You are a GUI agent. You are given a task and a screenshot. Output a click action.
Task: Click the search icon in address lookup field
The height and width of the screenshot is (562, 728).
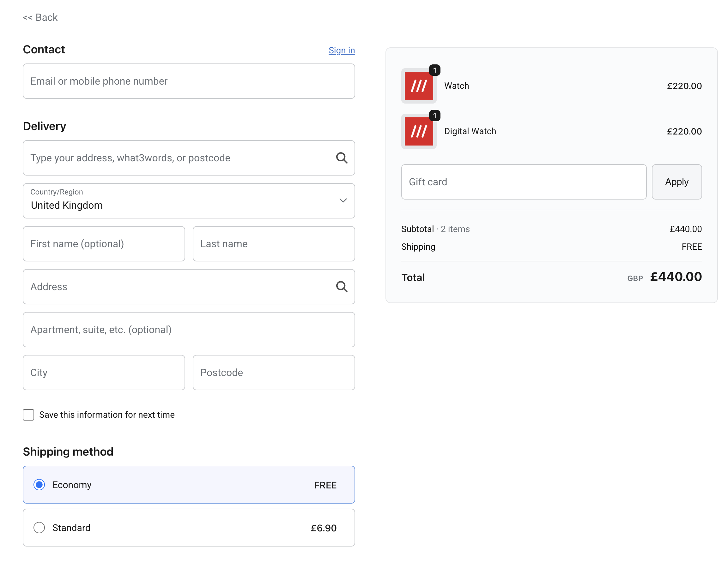(342, 158)
